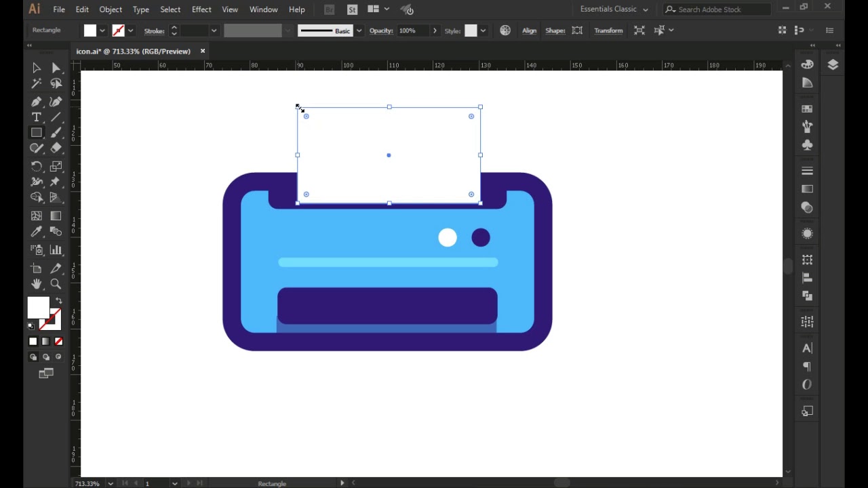
Task: Open the Object menu
Action: click(111, 9)
